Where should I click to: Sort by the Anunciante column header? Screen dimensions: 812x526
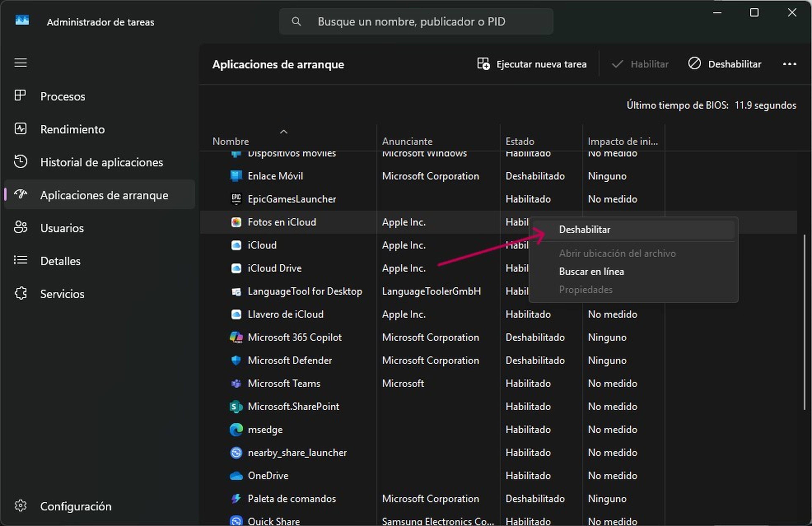pyautogui.click(x=438, y=138)
